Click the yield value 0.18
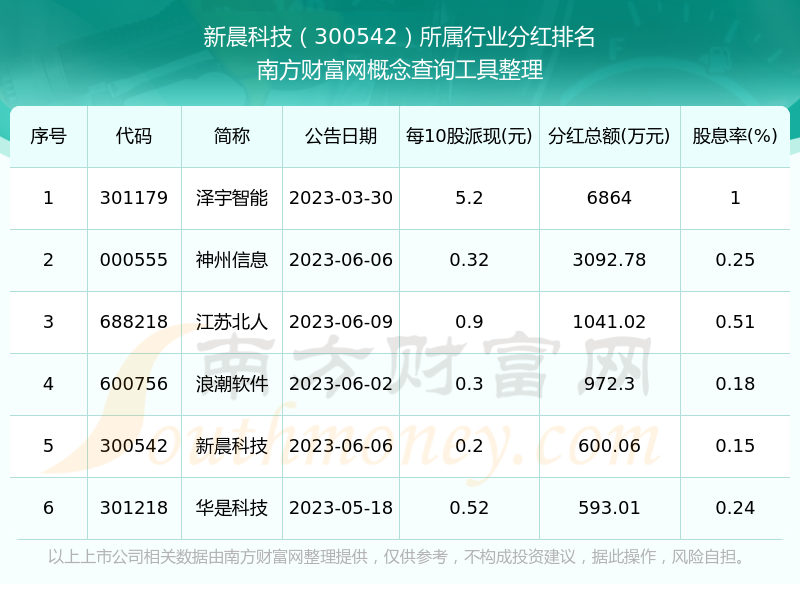The width and height of the screenshot is (800, 606). coord(735,384)
